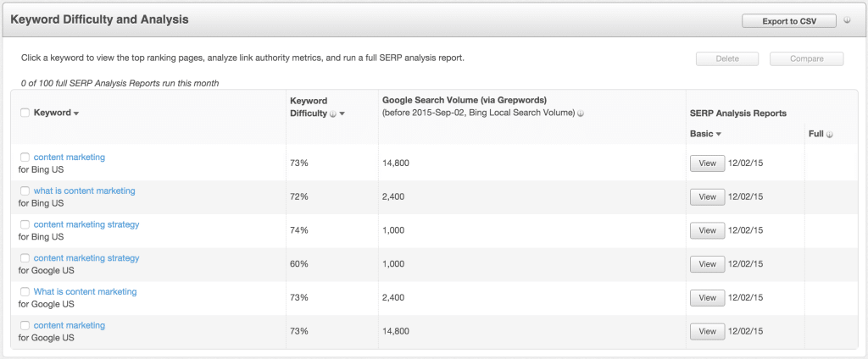Open content marketing Google US keyword link
Viewport: 868px width, 359px height.
70,325
